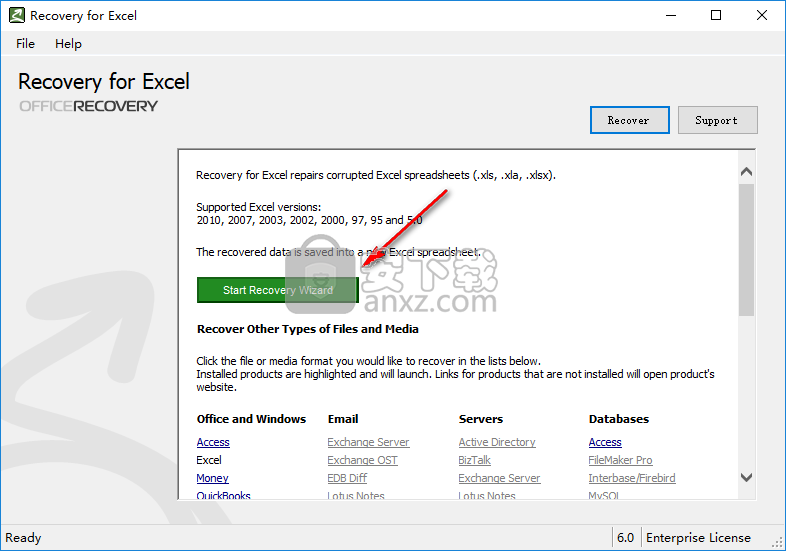Click the 'Email' column heading
Screen dimensions: 786x551
tap(343, 419)
